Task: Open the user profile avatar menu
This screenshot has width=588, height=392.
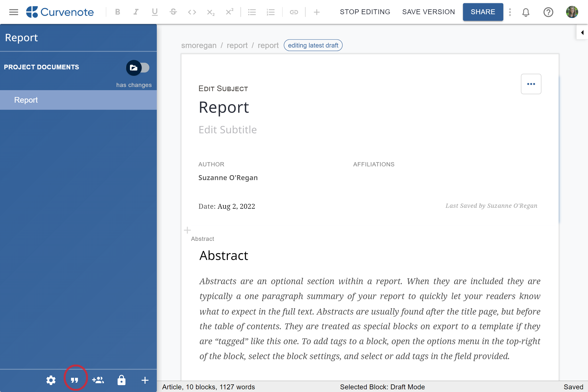Action: coord(572,12)
